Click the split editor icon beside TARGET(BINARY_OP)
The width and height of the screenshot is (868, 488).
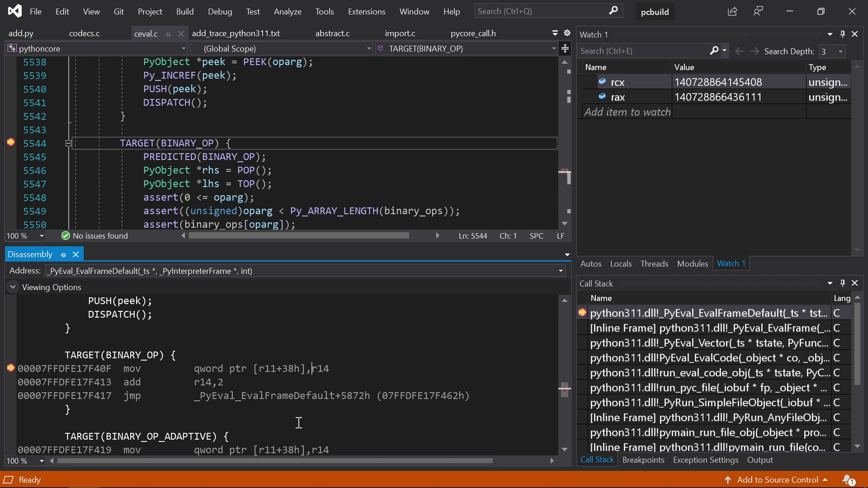(565, 48)
